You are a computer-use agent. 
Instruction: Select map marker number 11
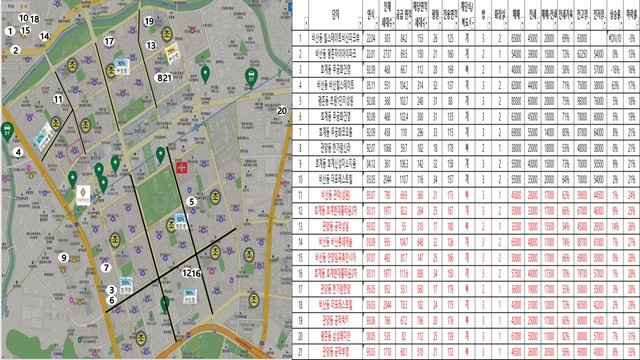pos(58,99)
